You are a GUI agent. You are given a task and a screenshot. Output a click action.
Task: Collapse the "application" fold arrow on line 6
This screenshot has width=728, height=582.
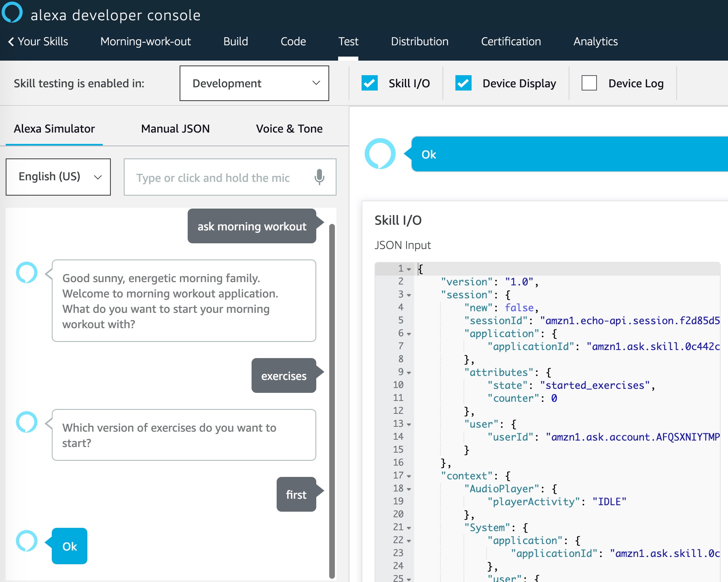(x=409, y=334)
